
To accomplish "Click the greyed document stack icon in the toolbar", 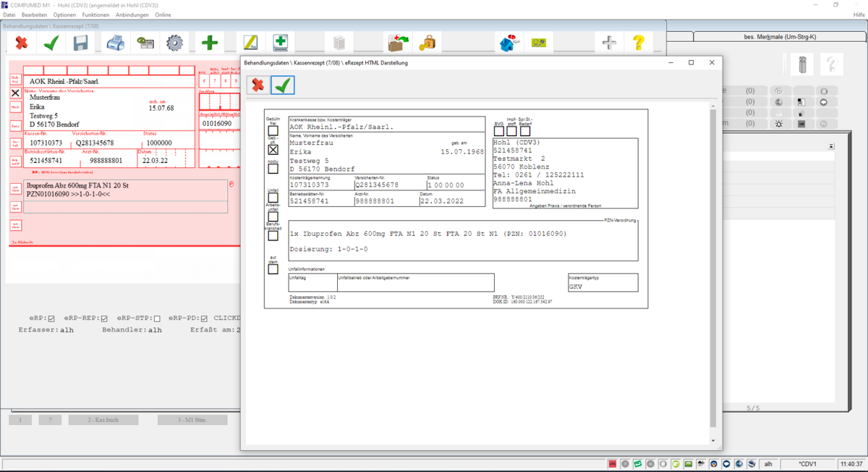I will point(339,43).
